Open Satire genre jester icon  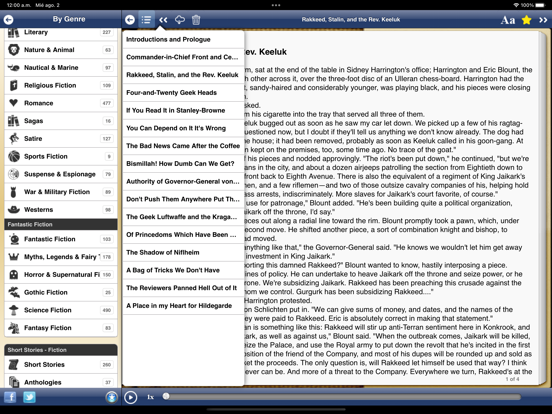[x=14, y=138]
